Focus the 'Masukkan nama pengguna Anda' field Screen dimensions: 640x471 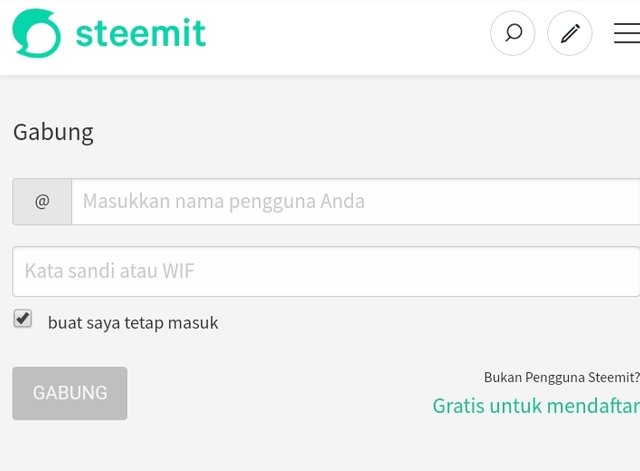tap(356, 202)
